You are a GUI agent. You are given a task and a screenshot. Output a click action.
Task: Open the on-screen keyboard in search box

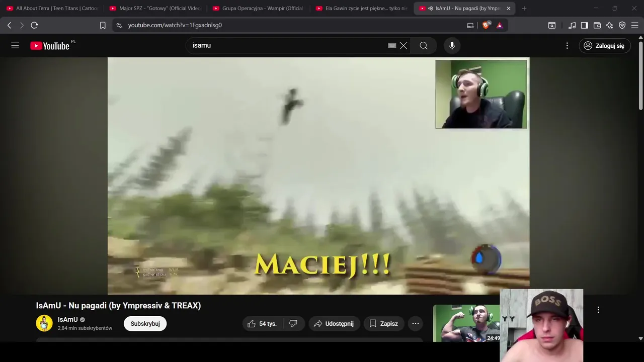pos(392,46)
